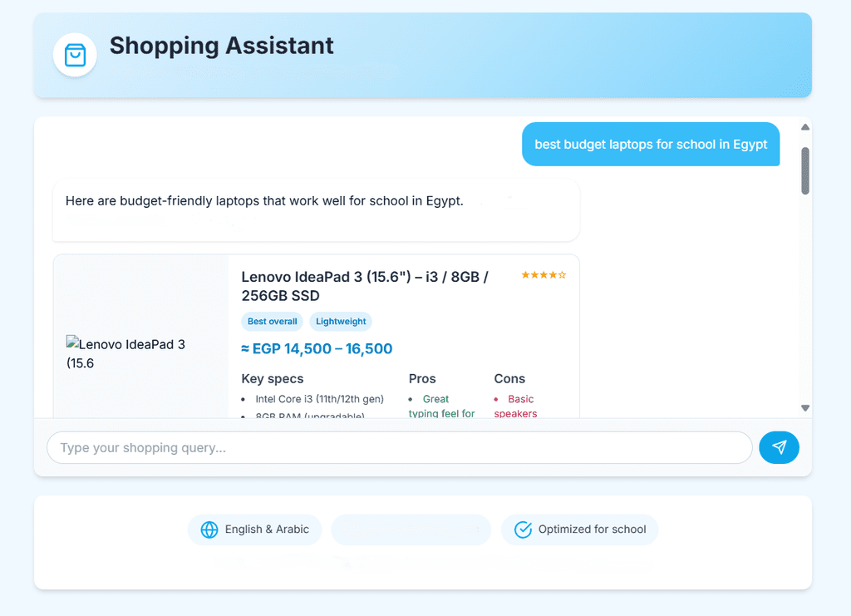Select the "Best overall" tag

click(272, 322)
